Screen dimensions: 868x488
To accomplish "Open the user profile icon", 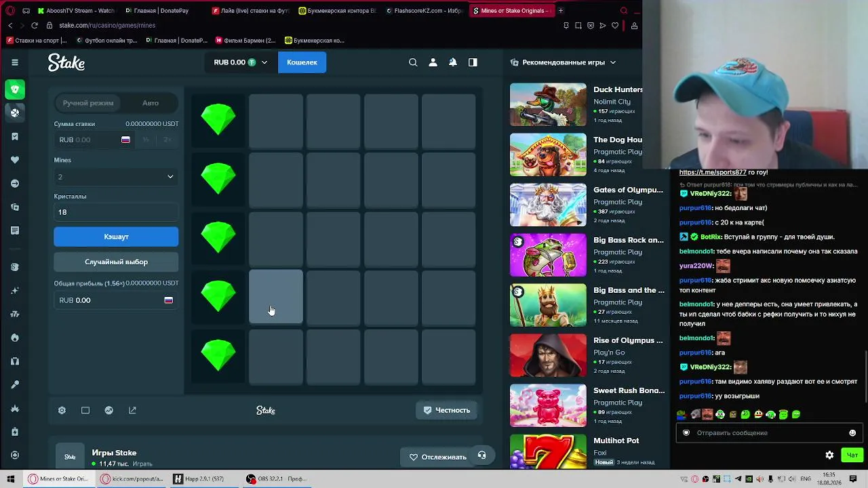I will click(x=433, y=62).
